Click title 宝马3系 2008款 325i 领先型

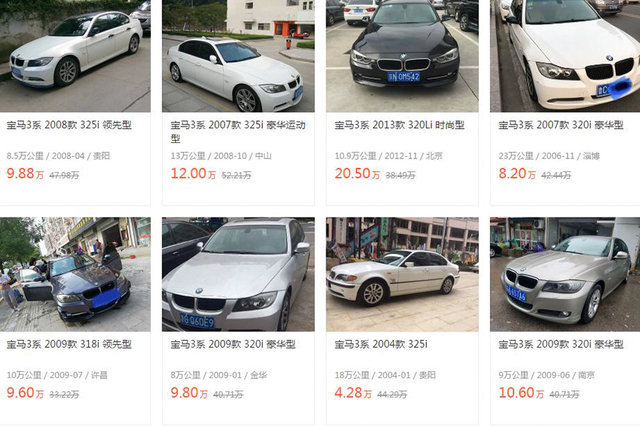69,125
